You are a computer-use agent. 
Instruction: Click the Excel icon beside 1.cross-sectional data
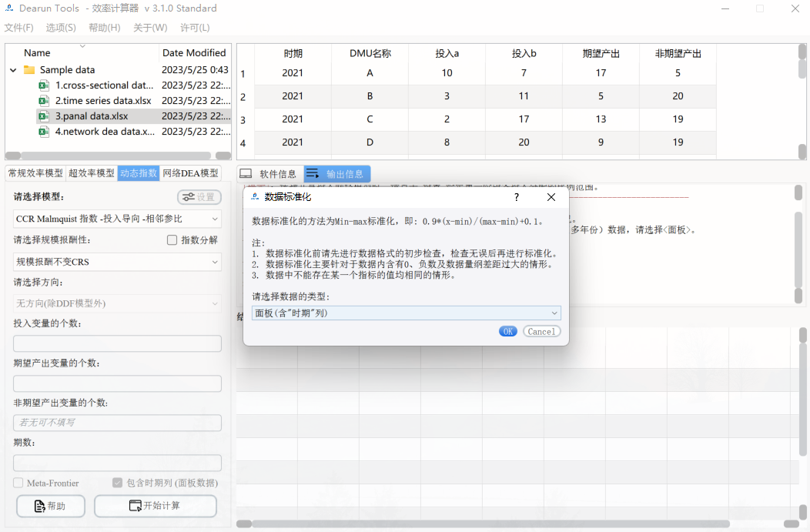click(43, 85)
